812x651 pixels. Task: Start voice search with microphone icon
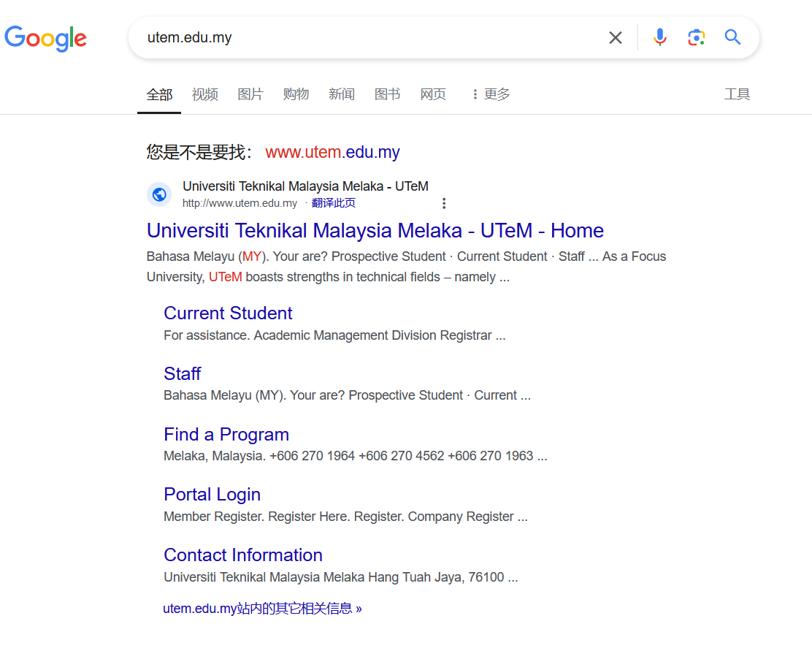[660, 37]
